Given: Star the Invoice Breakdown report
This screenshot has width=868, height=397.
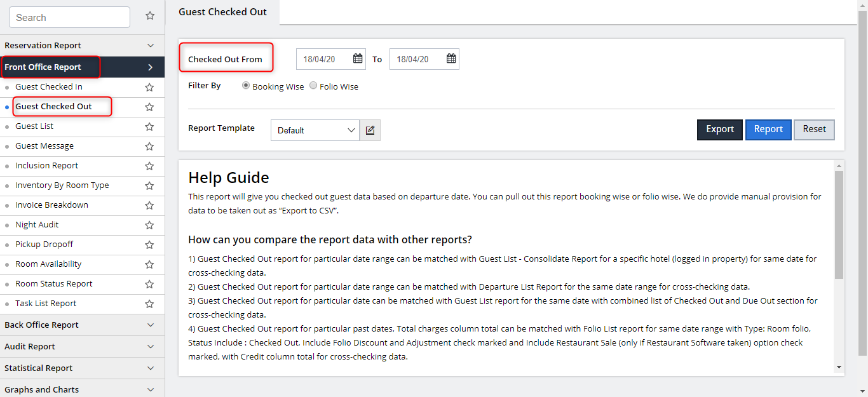Looking at the screenshot, I should pos(149,205).
